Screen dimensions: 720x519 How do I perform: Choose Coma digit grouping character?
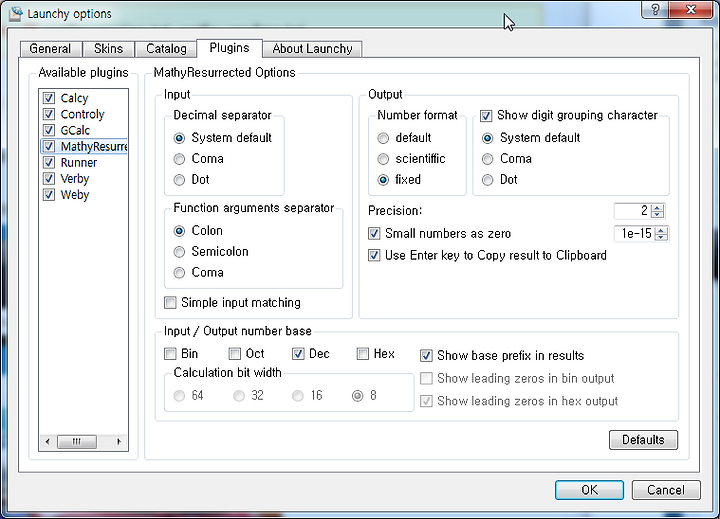point(488,159)
